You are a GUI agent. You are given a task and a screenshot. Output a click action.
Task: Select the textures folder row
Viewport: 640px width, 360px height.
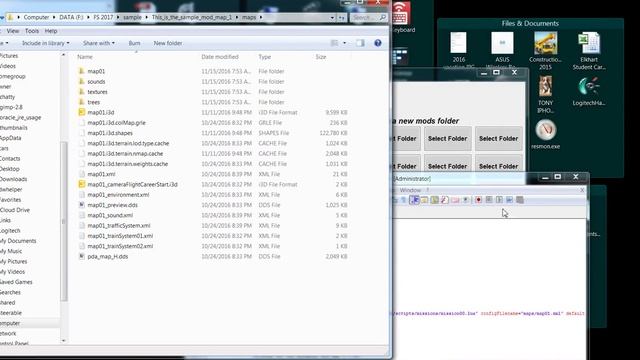pyautogui.click(x=212, y=92)
